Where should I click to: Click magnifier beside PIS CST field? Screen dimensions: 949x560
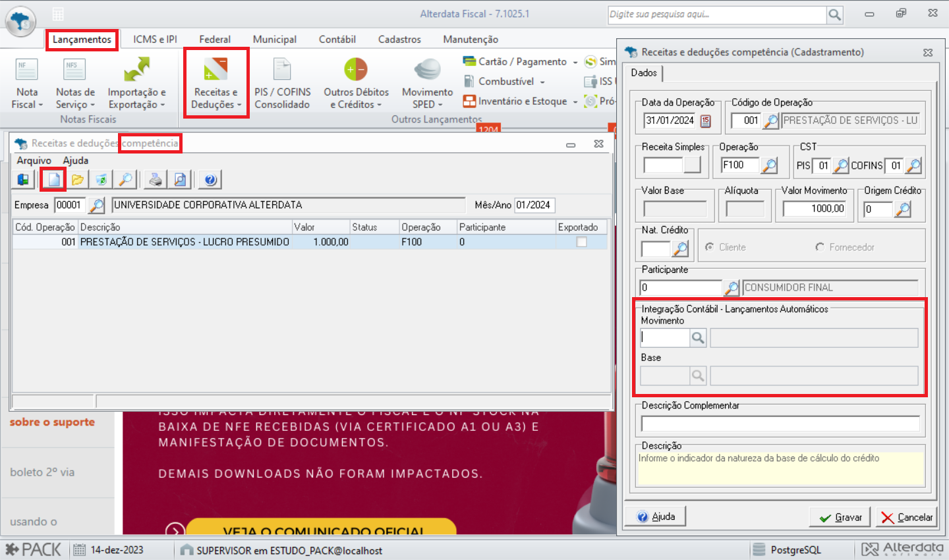(841, 165)
